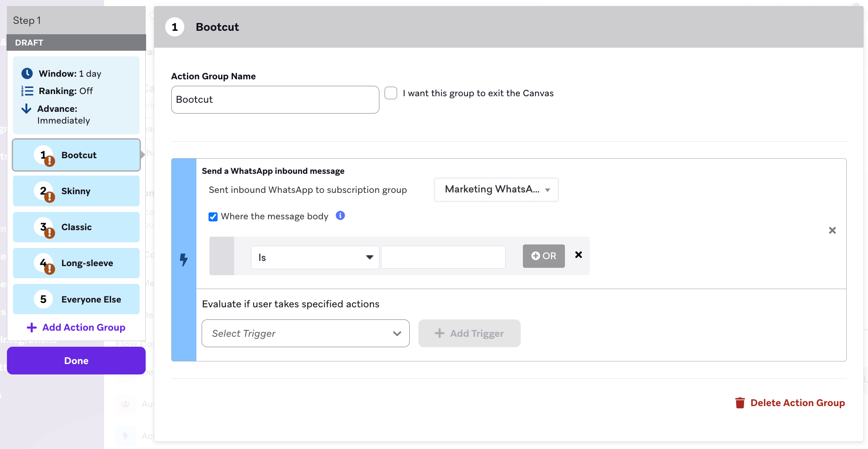Image resolution: width=868 pixels, height=449 pixels.
Task: Open the Marketing WhatsApp subscription group dropdown
Action: (496, 190)
